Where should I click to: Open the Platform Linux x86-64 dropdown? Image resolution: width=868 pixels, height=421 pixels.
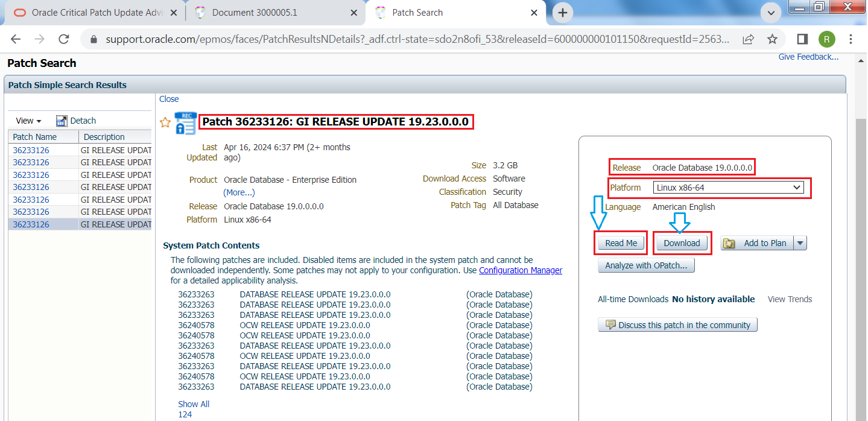click(729, 188)
